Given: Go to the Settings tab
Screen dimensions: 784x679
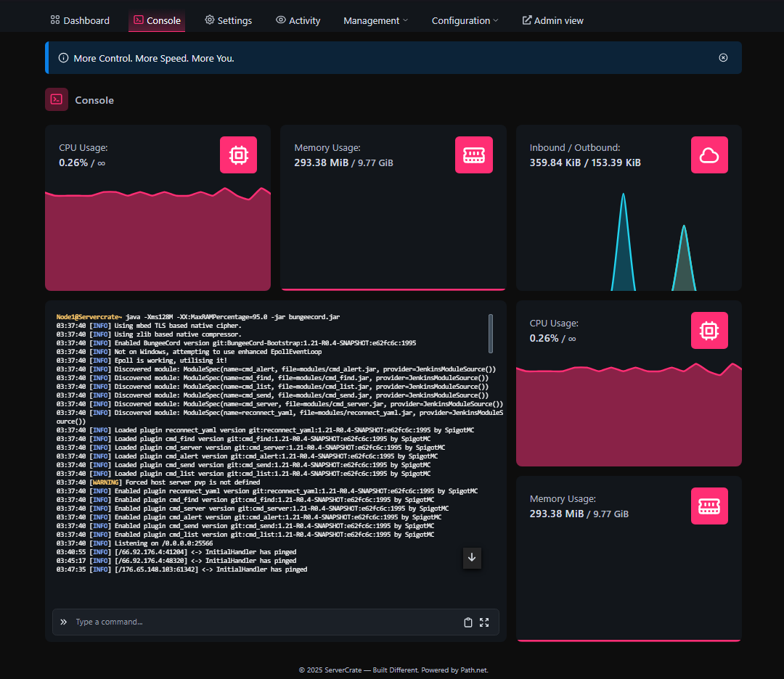Looking at the screenshot, I should [229, 20].
